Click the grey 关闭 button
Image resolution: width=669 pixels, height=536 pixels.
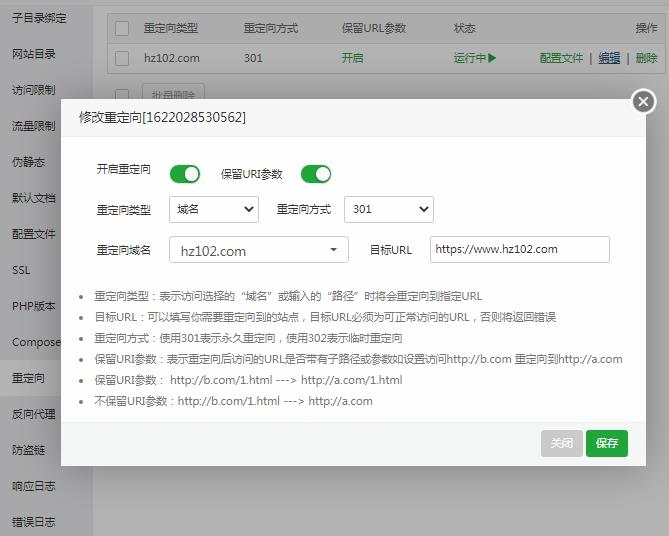click(561, 443)
